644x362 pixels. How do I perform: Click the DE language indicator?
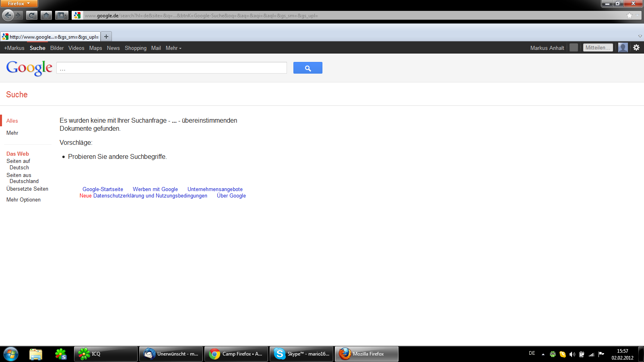pyautogui.click(x=532, y=353)
